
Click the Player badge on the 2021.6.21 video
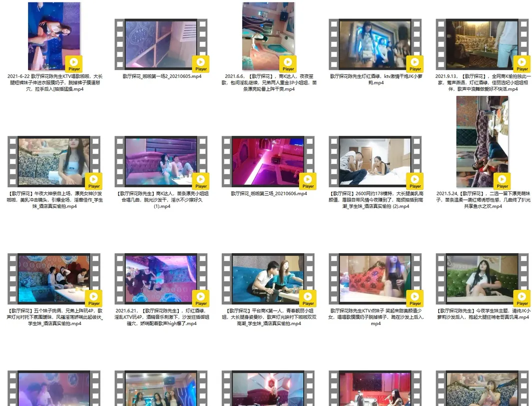(x=201, y=298)
